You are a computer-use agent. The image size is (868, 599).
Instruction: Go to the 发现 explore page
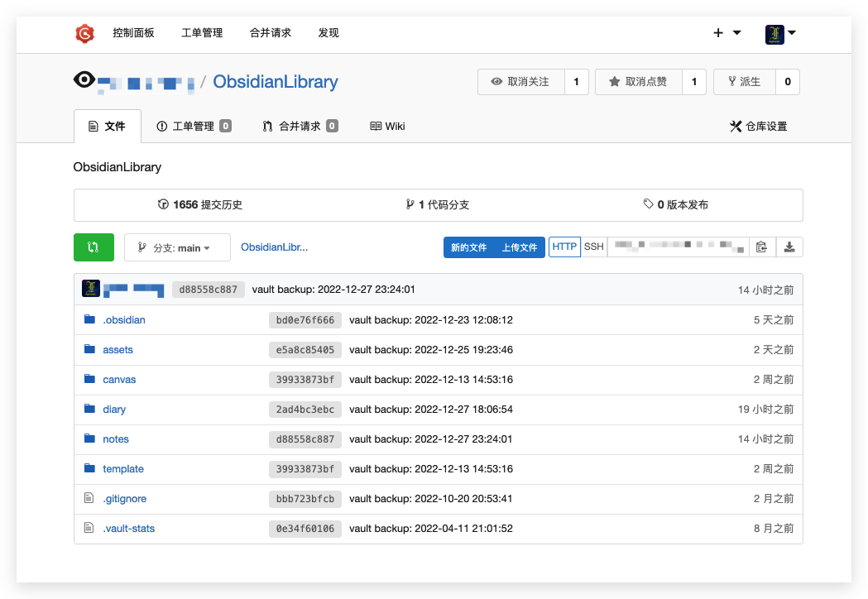pyautogui.click(x=328, y=33)
